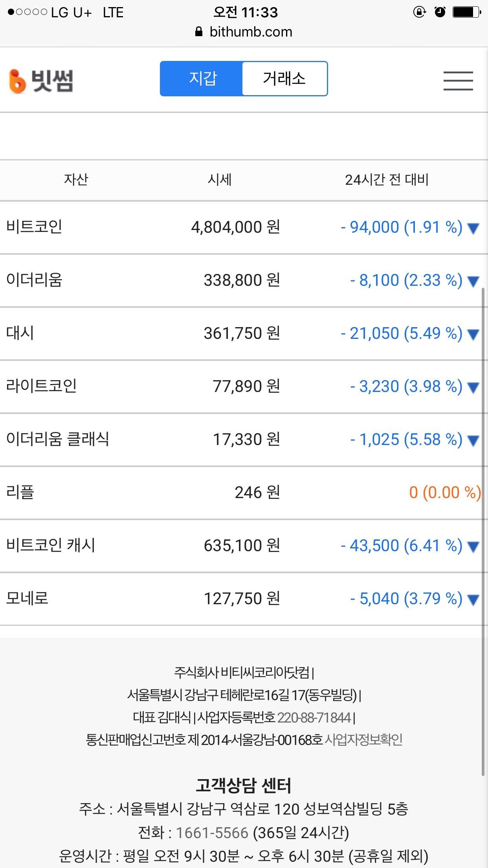The height and width of the screenshot is (868, 488).
Task: Click the battery indicator icon
Action: pos(466,12)
